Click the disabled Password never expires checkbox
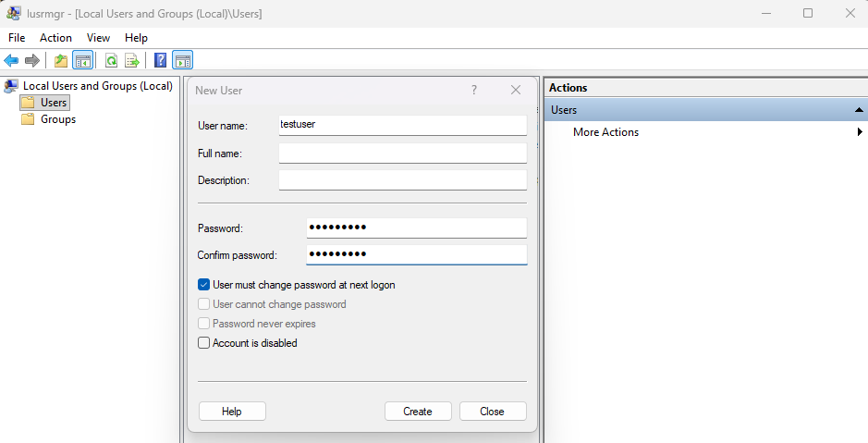Screen dimensions: 868x443 click(x=203, y=324)
